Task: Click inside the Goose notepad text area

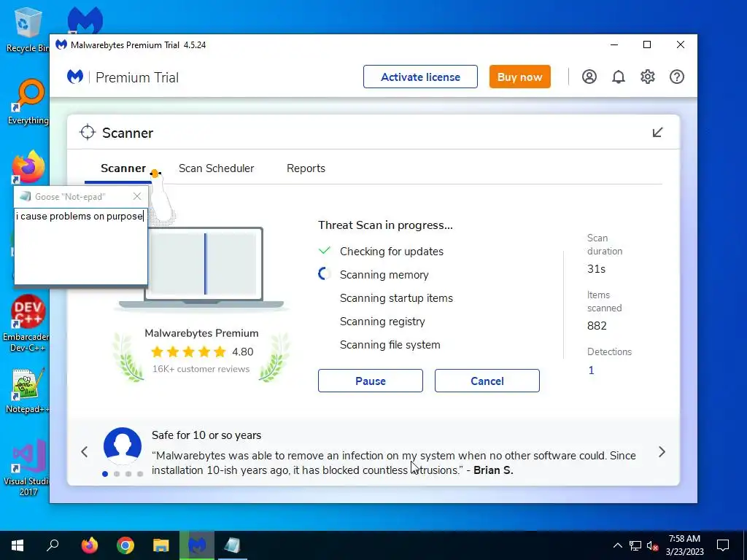Action: 80,246
